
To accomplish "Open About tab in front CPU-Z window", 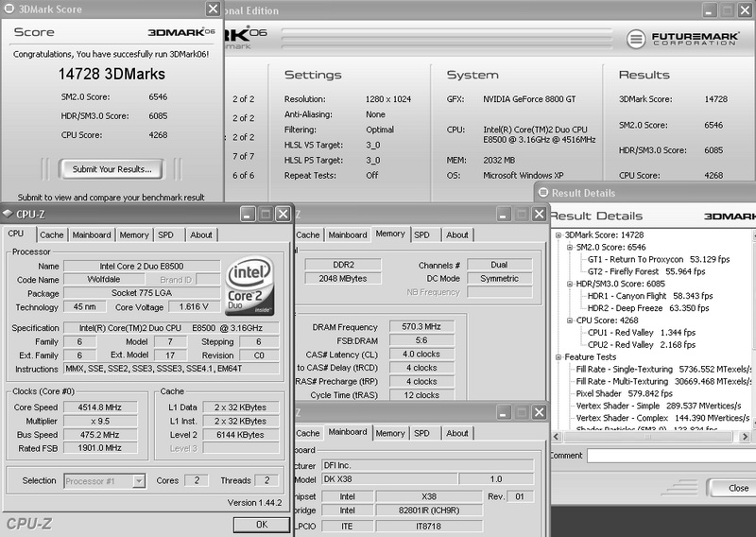I will click(201, 235).
